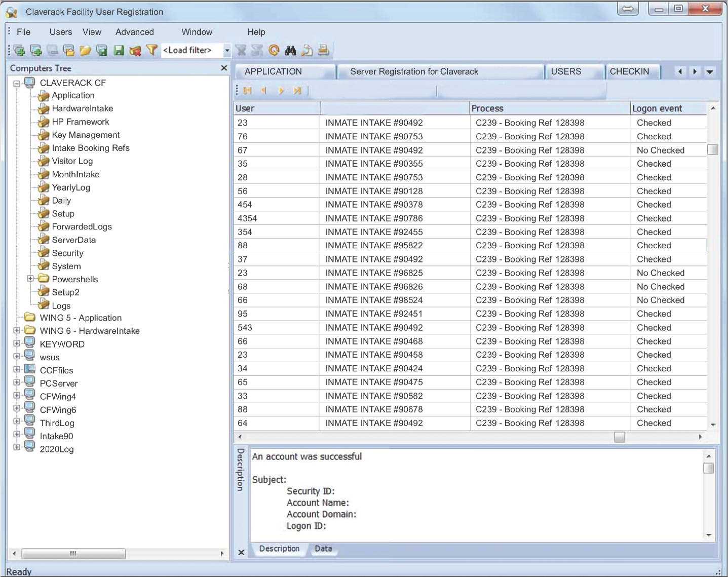Click the printer icon in toolbar
The width and height of the screenshot is (728, 577).
point(323,50)
